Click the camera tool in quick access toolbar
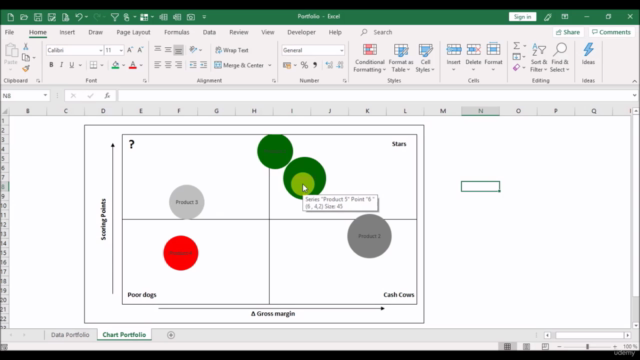The width and height of the screenshot is (640, 360). tap(191, 17)
